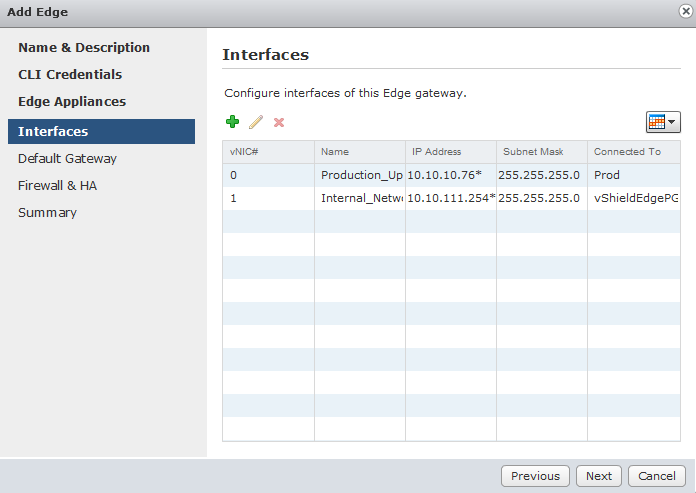Image resolution: width=696 pixels, height=493 pixels.
Task: Click the red X delete interface icon
Action: coord(279,122)
